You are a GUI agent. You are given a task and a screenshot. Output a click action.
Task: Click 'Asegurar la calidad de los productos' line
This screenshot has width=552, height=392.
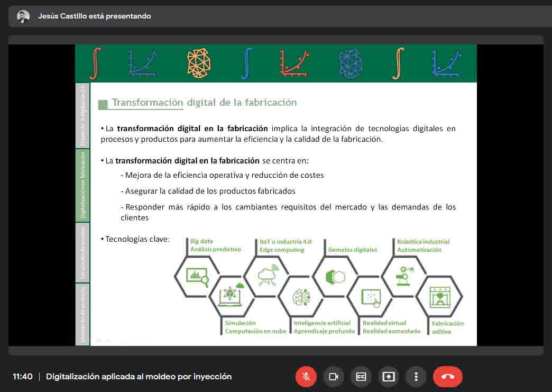(208, 191)
